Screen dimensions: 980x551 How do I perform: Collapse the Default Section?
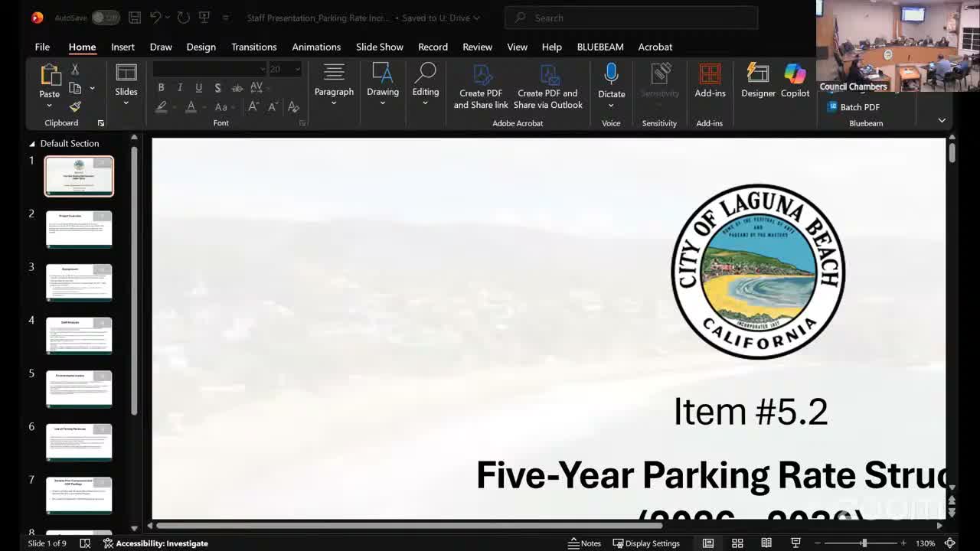tap(32, 144)
